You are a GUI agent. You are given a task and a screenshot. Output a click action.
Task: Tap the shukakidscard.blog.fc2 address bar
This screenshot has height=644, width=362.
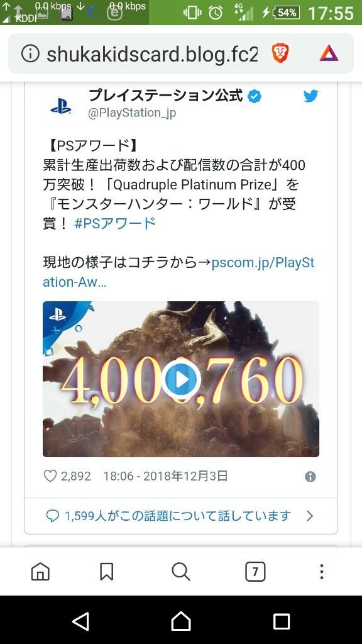click(x=152, y=54)
